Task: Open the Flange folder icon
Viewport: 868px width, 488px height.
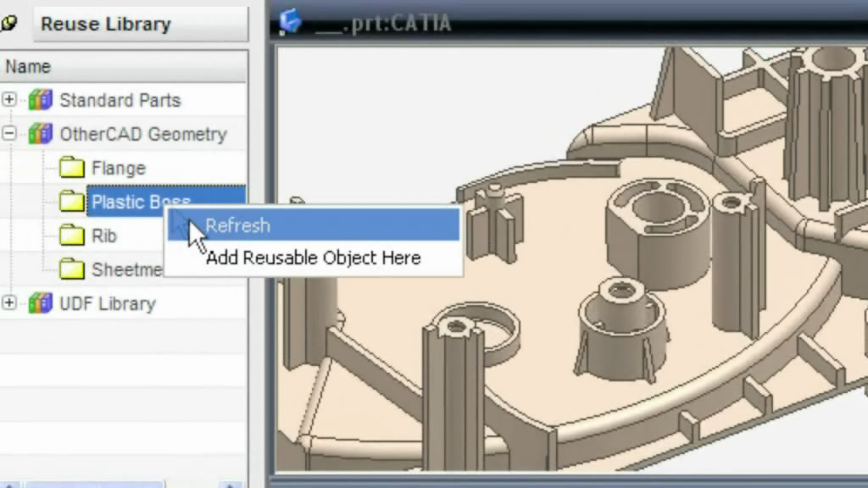Action: point(71,167)
